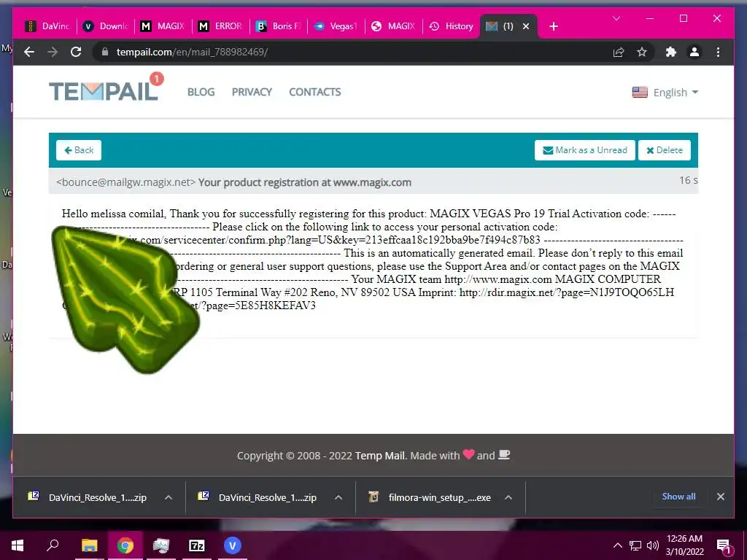Switch to the first MAGIX tab
This screenshot has width=747, height=560.
tap(164, 26)
